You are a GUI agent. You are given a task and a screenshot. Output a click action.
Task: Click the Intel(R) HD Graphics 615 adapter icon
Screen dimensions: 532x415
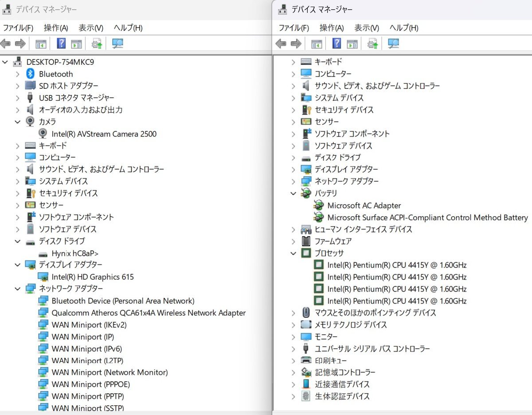[43, 277]
